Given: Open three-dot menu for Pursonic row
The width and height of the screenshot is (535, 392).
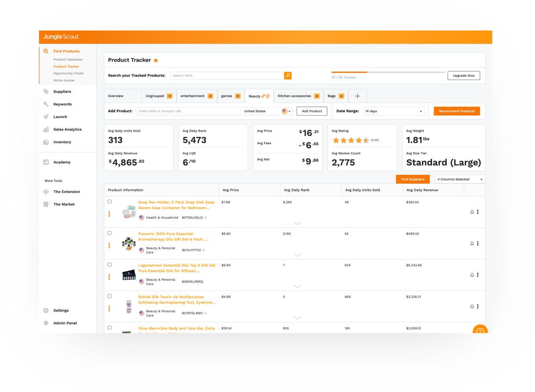Looking at the screenshot, I should 478,243.
